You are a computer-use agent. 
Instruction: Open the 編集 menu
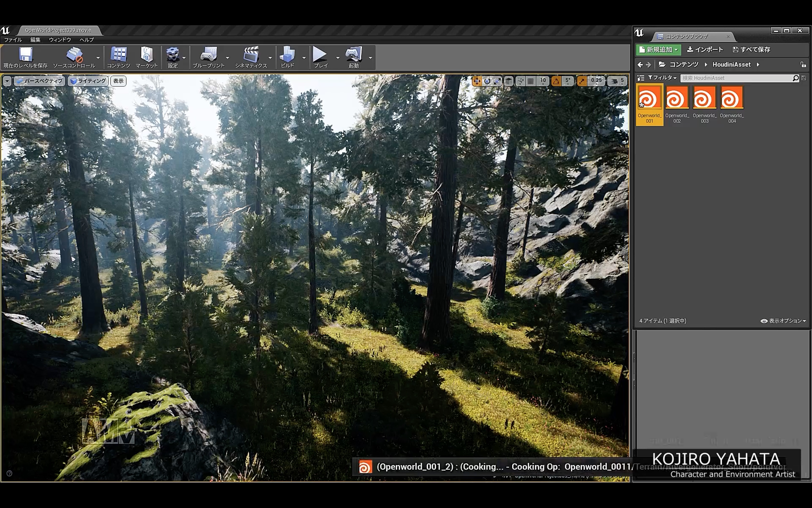point(35,40)
